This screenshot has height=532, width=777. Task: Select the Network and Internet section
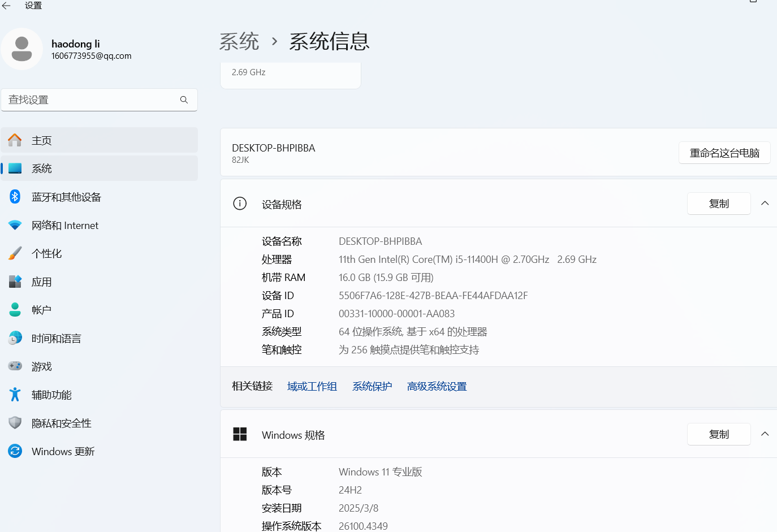(x=64, y=225)
